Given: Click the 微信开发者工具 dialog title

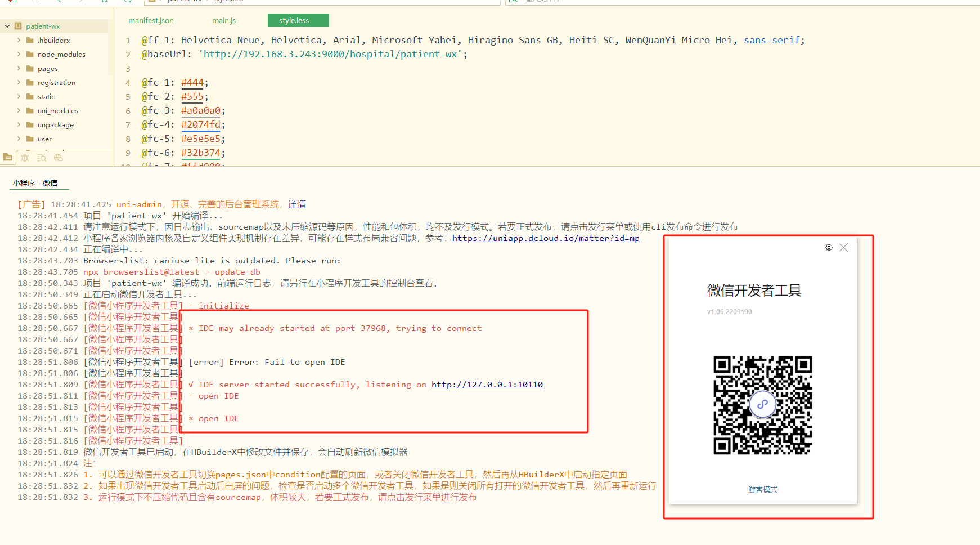Looking at the screenshot, I should (754, 291).
